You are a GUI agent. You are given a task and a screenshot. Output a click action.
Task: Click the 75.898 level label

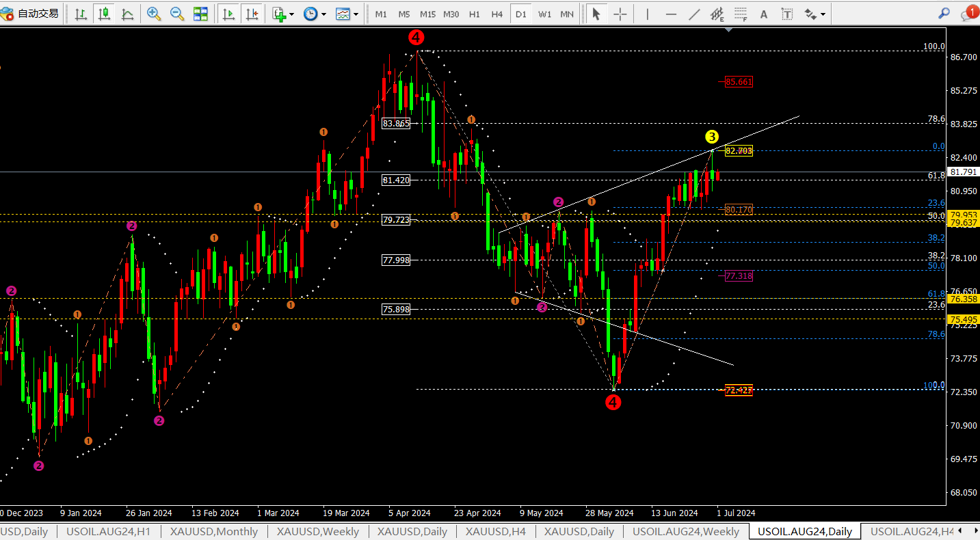pos(397,310)
